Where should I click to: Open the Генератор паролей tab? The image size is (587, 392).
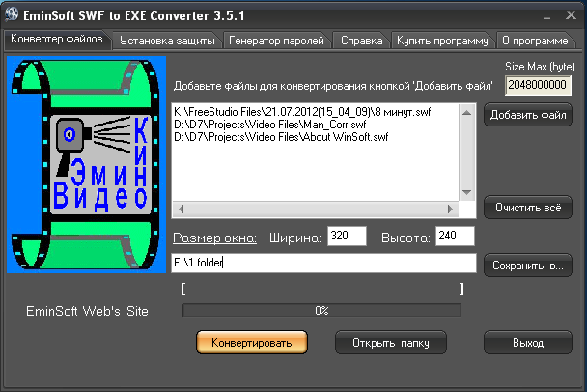[276, 41]
